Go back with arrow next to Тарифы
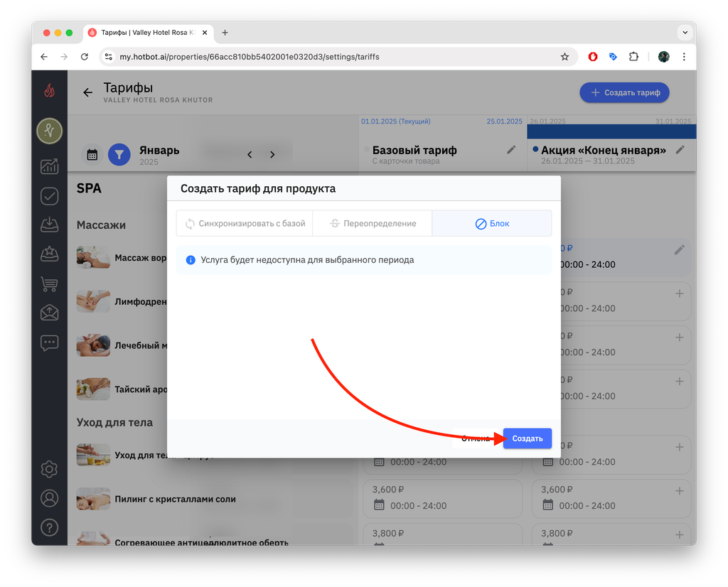This screenshot has width=728, height=587. pos(87,92)
